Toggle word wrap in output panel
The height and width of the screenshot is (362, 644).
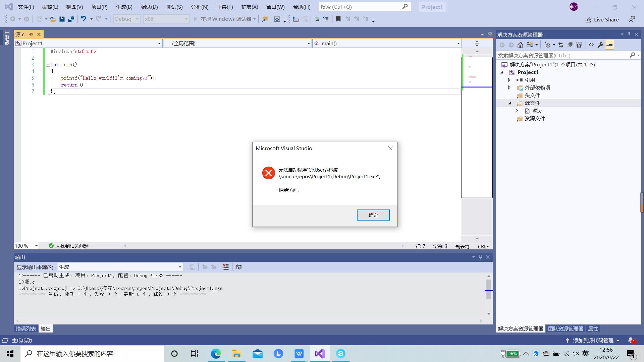click(x=238, y=267)
